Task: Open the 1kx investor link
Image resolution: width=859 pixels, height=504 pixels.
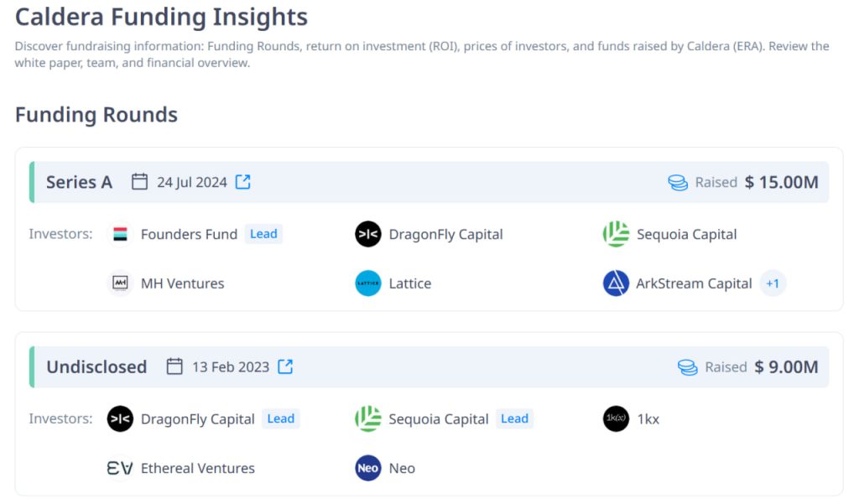Action: 648,419
